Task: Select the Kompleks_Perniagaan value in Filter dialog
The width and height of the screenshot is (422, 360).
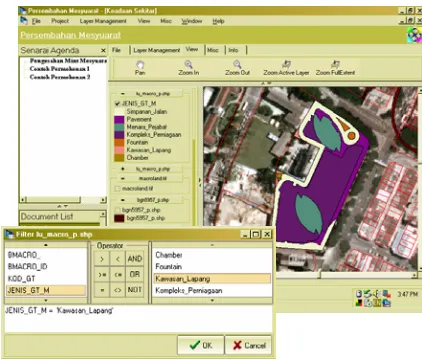Action: pyautogui.click(x=212, y=291)
